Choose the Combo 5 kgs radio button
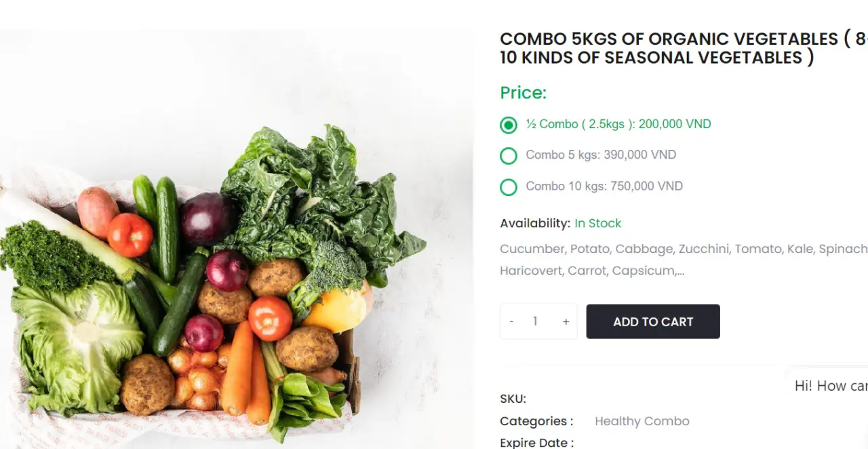 click(509, 156)
